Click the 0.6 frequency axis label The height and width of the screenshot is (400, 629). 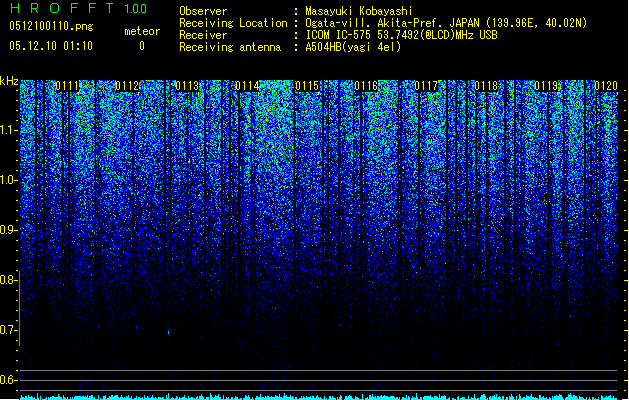[x=8, y=380]
